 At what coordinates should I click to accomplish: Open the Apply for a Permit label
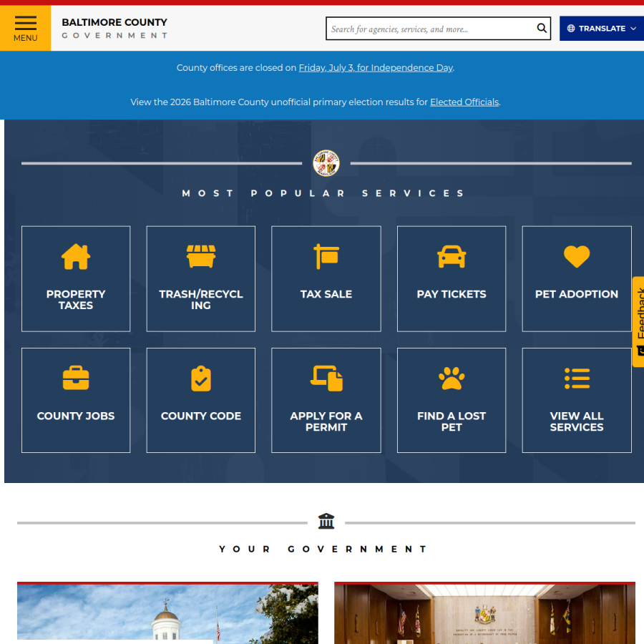[326, 421]
